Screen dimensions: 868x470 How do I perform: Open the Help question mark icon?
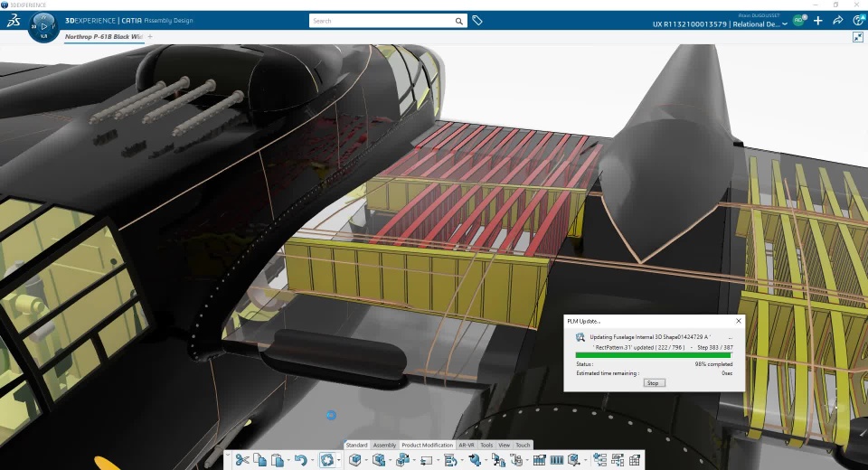859,20
